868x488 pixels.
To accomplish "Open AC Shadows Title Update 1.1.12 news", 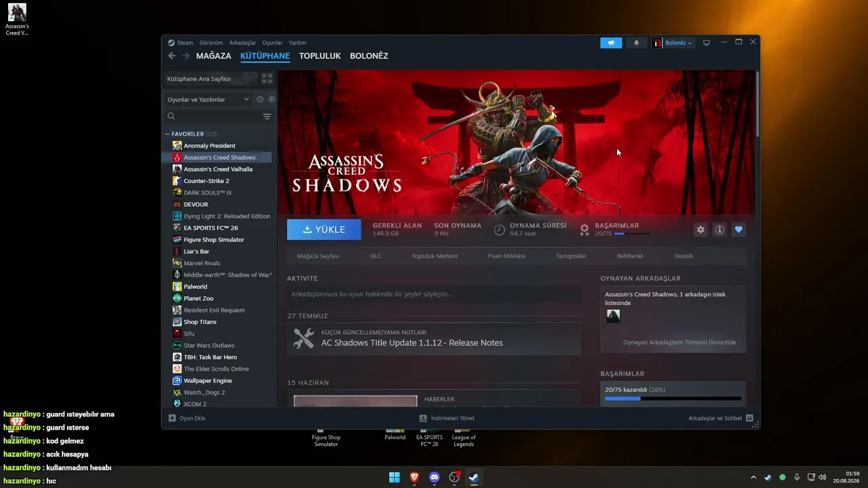I will click(x=412, y=343).
